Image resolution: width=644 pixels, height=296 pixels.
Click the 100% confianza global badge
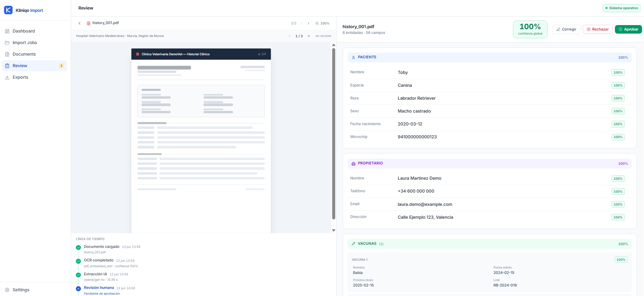tap(530, 29)
